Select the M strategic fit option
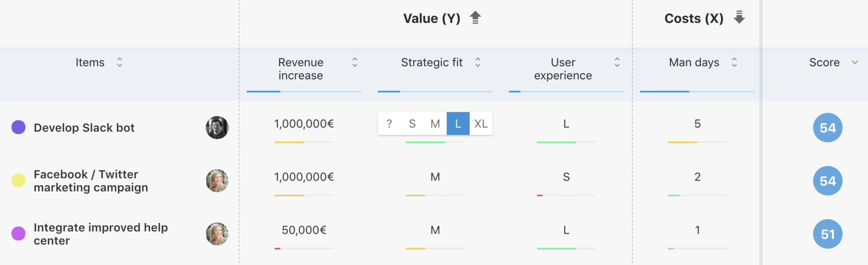The image size is (868, 265). 435,124
